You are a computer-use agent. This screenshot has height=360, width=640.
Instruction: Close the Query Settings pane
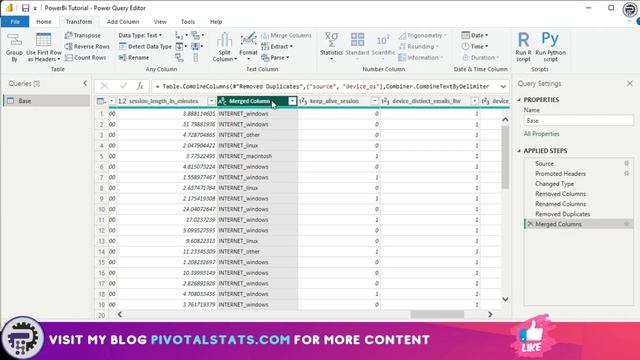[630, 83]
